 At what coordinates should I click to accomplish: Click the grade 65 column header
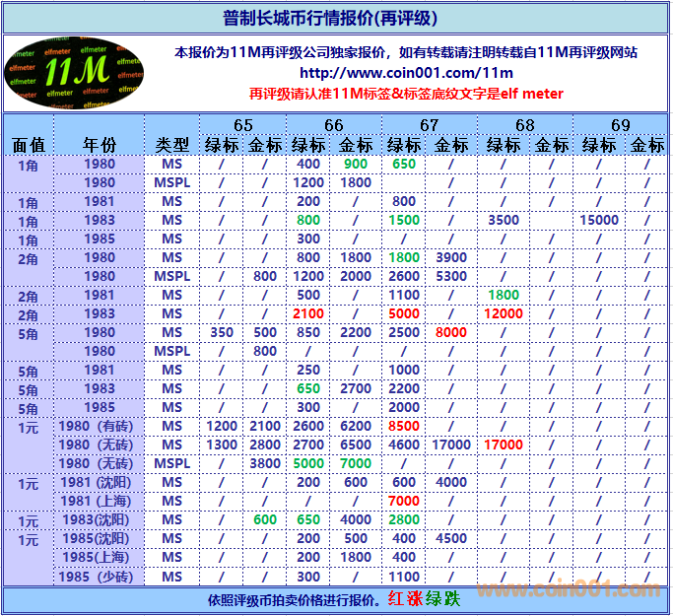tap(242, 124)
